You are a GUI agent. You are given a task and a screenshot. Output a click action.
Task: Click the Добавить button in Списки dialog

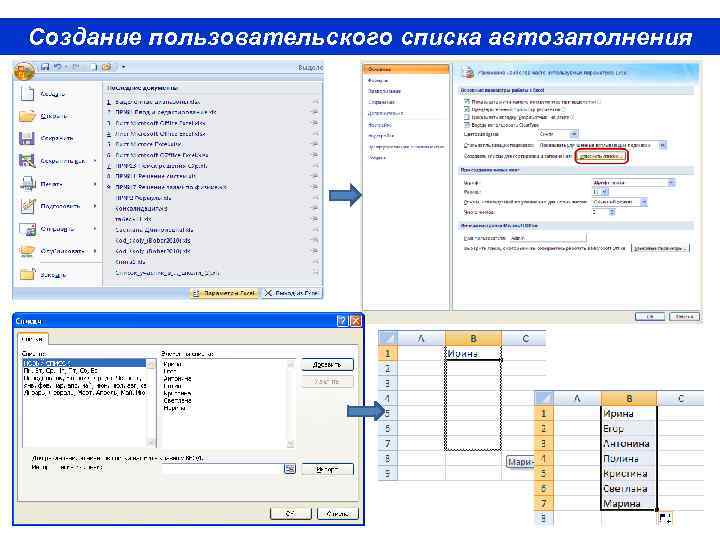coord(327,365)
